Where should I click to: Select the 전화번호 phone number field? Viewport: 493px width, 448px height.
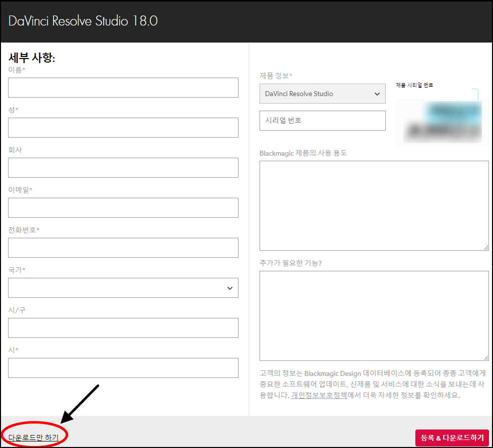point(123,248)
